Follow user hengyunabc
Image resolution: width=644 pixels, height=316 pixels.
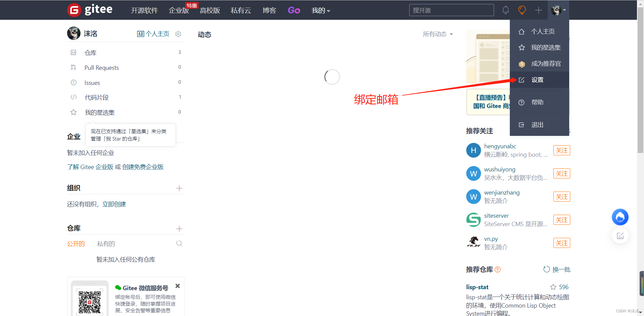[561, 150]
